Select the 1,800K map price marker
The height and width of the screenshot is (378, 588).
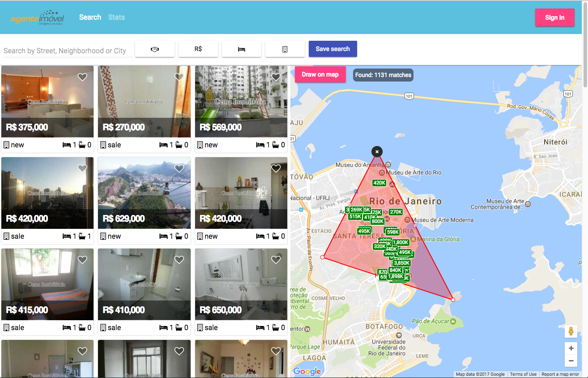pyautogui.click(x=401, y=242)
